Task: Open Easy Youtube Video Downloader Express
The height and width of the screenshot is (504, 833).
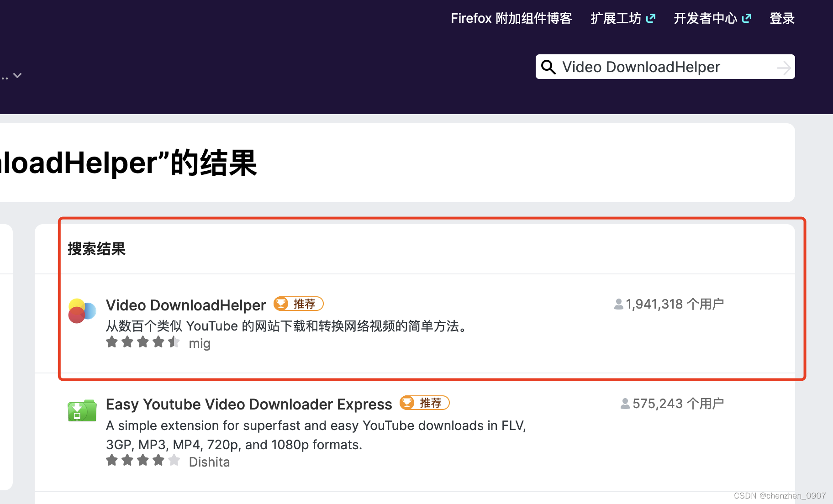Action: [x=249, y=404]
